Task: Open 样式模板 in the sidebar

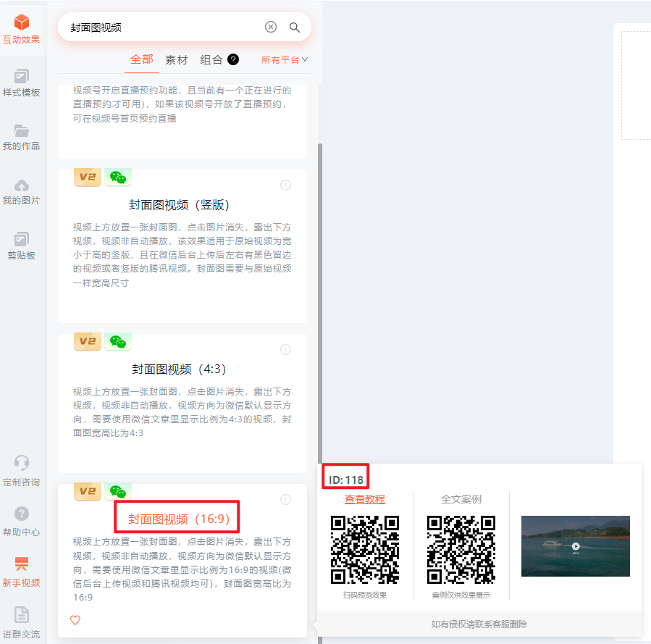Action: click(21, 83)
